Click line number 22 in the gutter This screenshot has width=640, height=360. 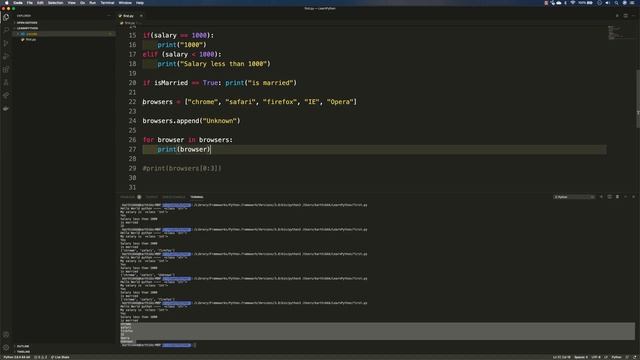[132, 102]
